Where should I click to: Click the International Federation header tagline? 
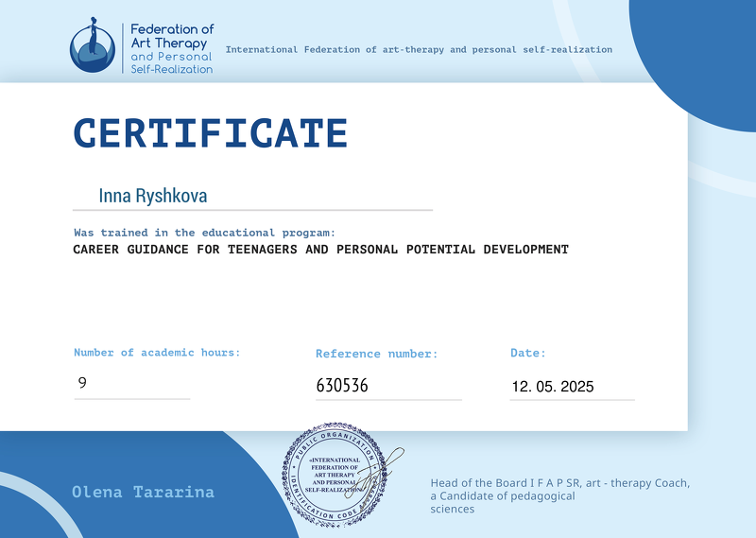(x=419, y=49)
